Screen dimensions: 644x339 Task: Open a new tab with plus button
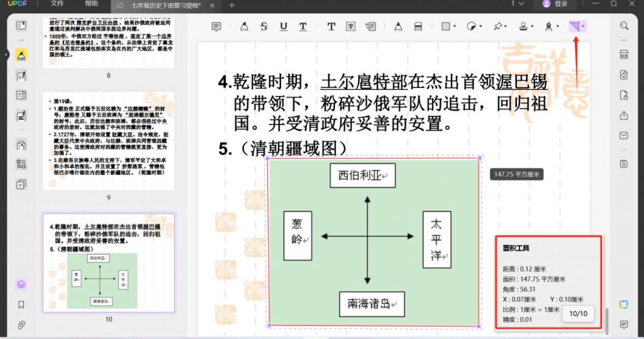[x=231, y=5]
